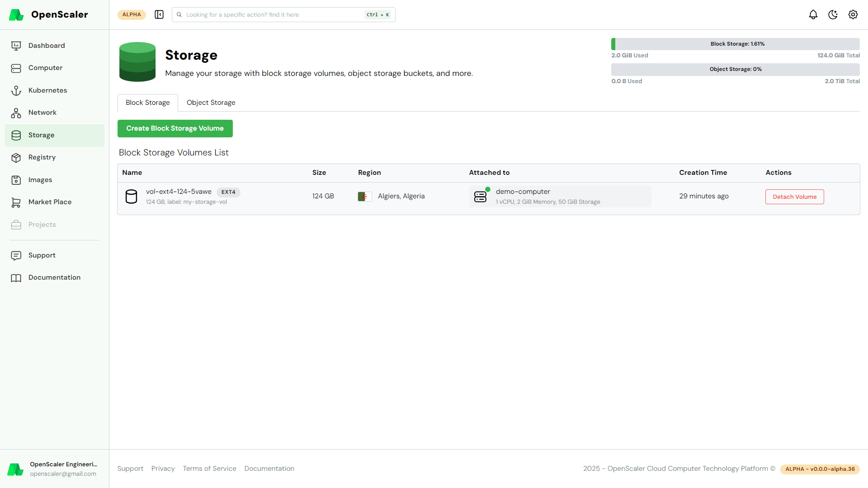Click the Images disk icon

point(16,180)
